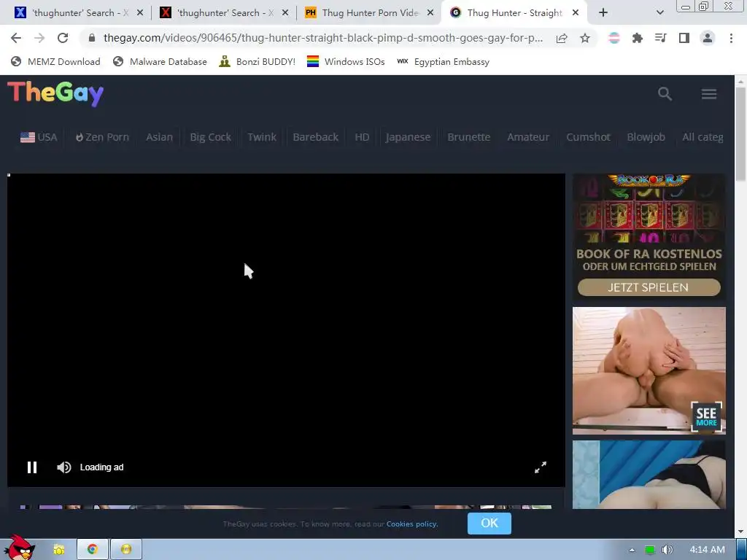The height and width of the screenshot is (560, 747).
Task: Open the All categories link
Action: [703, 137]
